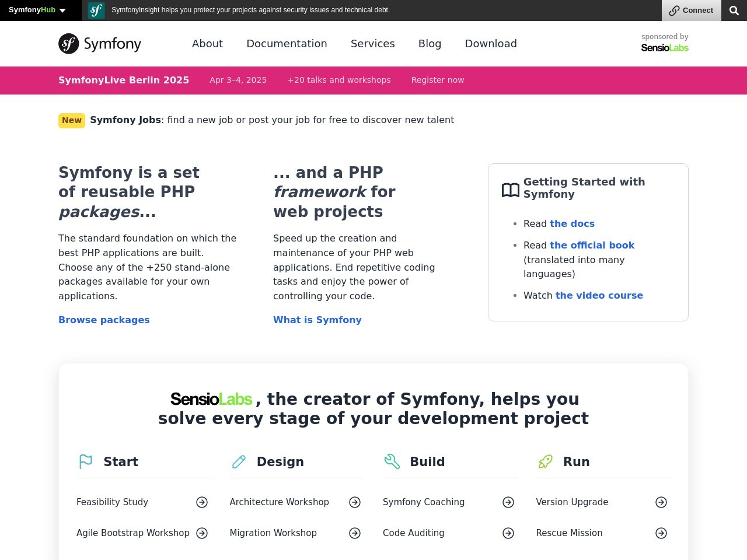Click the Apr 3–4, 2025 date text
Image resolution: width=747 pixels, height=560 pixels.
click(x=238, y=80)
